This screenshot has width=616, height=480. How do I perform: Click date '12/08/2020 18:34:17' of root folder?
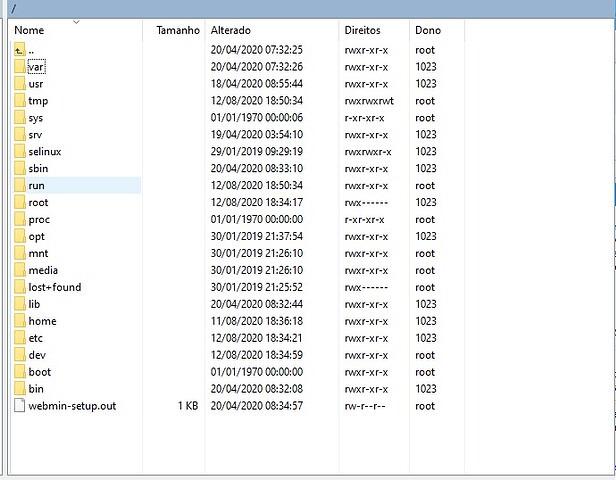(x=257, y=202)
